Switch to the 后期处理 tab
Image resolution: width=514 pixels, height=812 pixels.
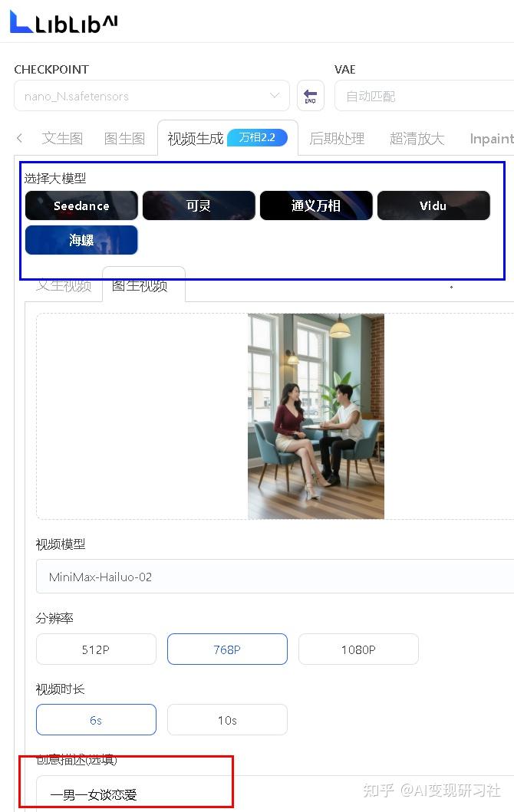(337, 138)
